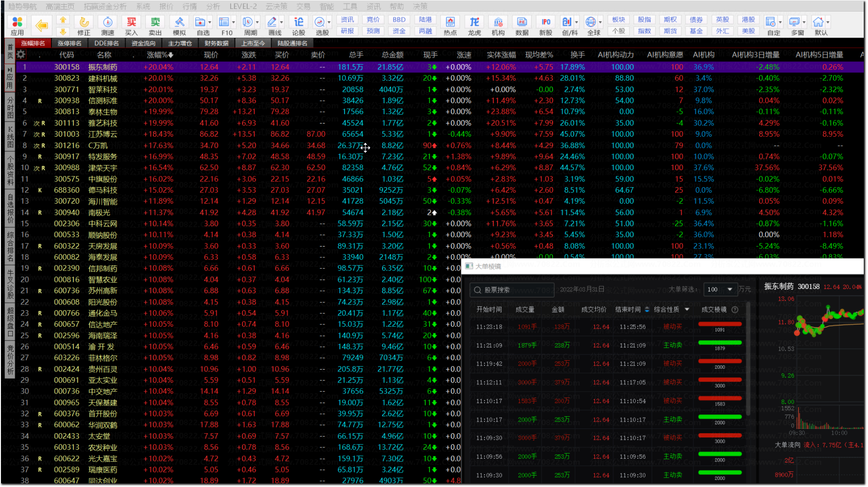Switch to the DDE排名 tab
868x487 pixels.
click(x=107, y=43)
